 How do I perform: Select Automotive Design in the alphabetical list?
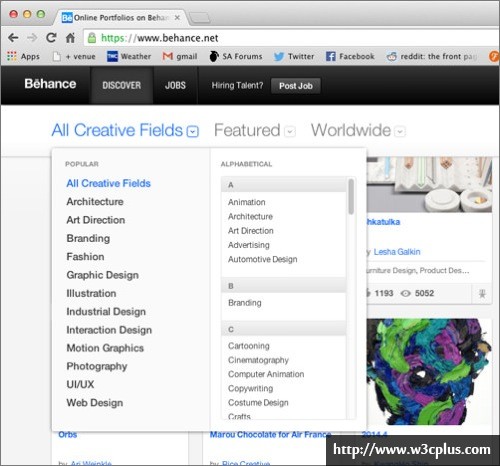[x=263, y=259]
